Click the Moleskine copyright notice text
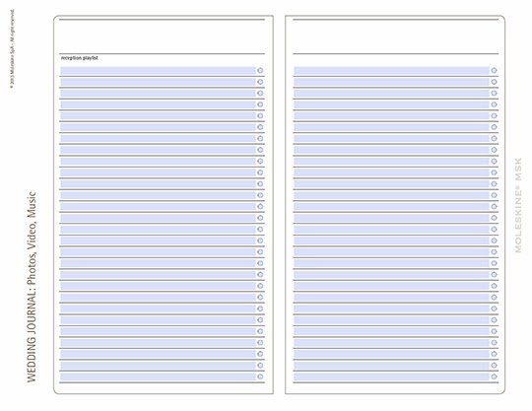The width and height of the screenshot is (532, 411). pyautogui.click(x=12, y=49)
